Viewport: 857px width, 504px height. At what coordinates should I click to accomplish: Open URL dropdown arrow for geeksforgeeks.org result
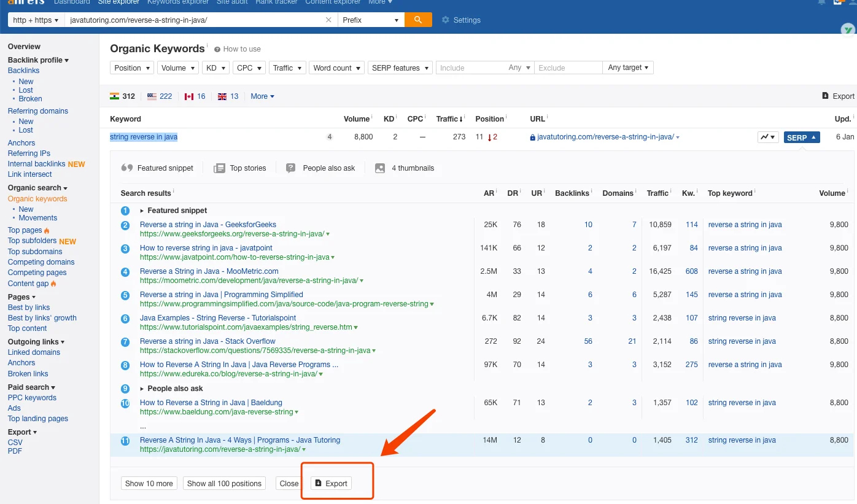tap(328, 234)
